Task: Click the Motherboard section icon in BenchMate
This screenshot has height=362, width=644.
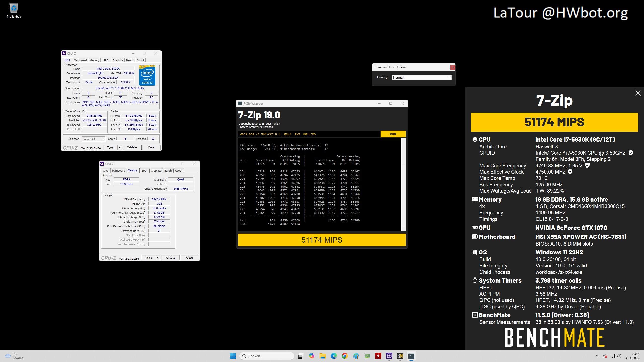Action: pyautogui.click(x=475, y=237)
